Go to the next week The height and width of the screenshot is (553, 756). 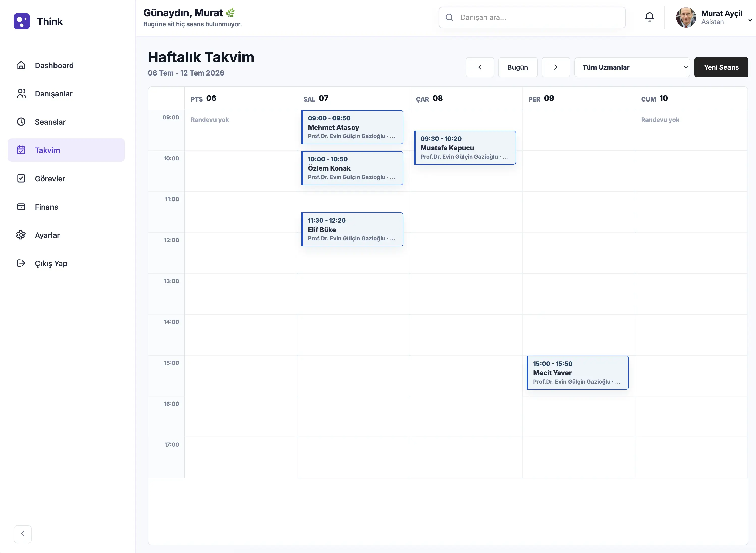tap(556, 67)
